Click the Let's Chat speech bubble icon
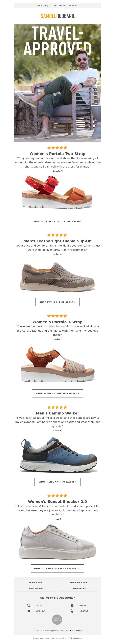This screenshot has height=644, width=115. pyautogui.click(x=29, y=611)
